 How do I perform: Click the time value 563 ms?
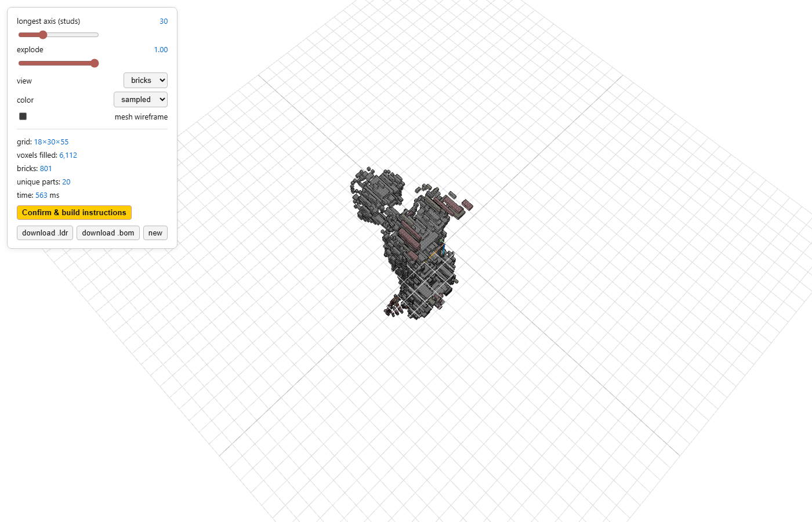coord(47,195)
